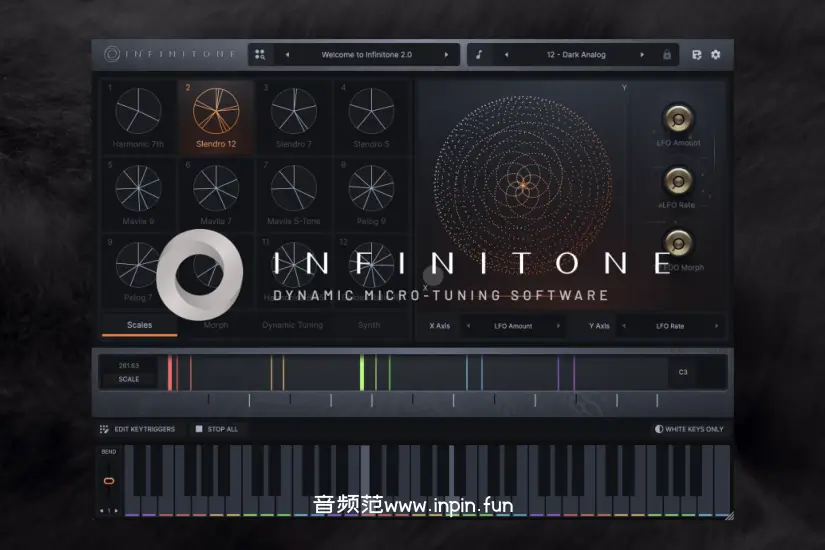Select the Pelog 9 scale wheel

371,188
